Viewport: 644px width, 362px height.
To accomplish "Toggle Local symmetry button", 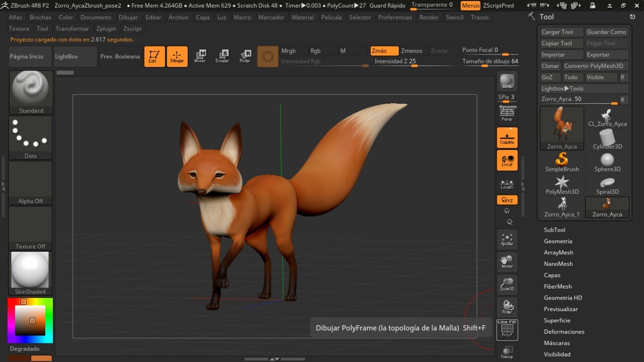I will click(507, 160).
